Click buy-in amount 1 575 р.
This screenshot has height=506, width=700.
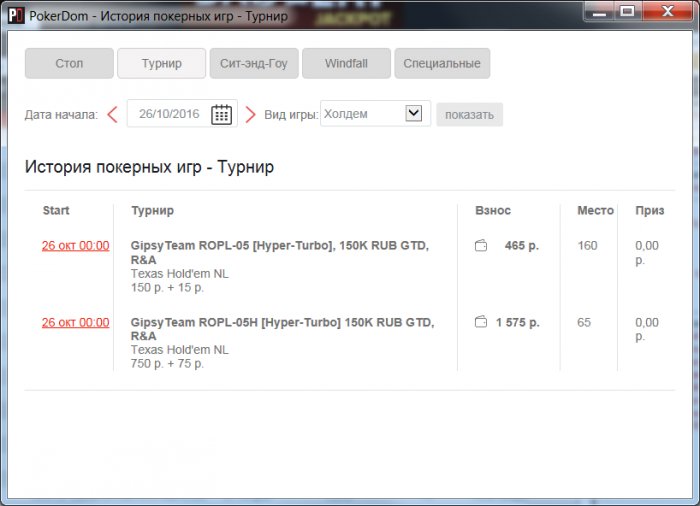(518, 322)
